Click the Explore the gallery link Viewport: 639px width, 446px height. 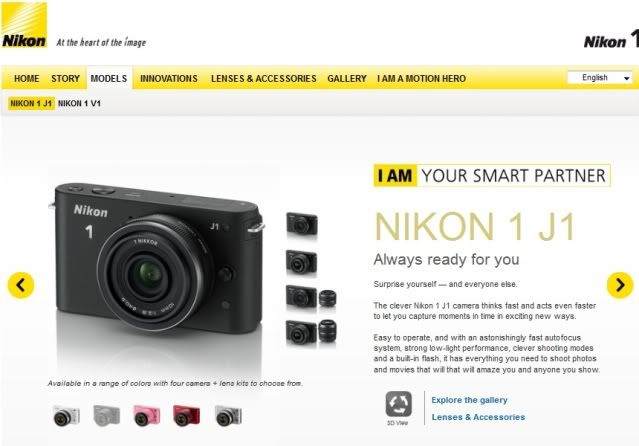(x=469, y=400)
